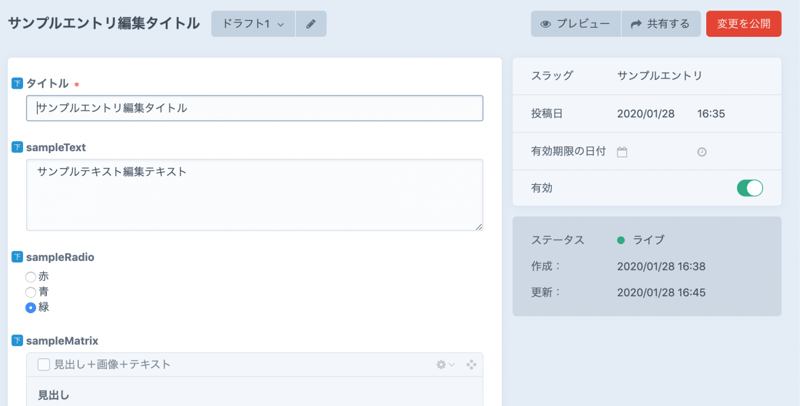Click the translation icon beside sampleMatrix label
800x406 pixels.
point(17,342)
